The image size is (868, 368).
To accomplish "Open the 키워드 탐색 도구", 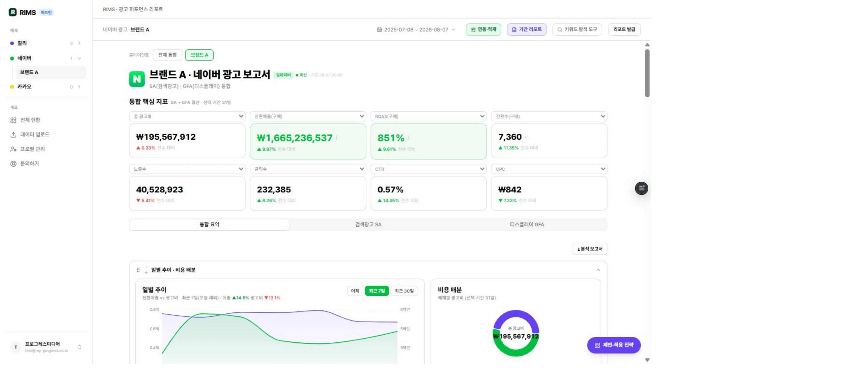I will click(577, 29).
